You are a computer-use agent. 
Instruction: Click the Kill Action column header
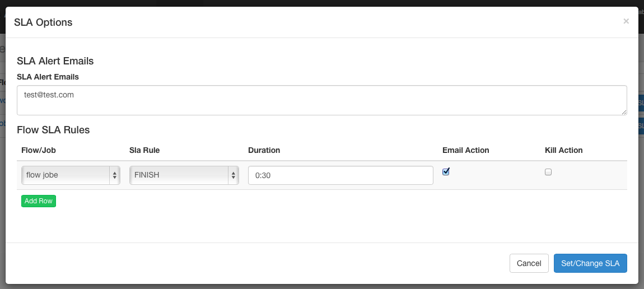coord(563,150)
